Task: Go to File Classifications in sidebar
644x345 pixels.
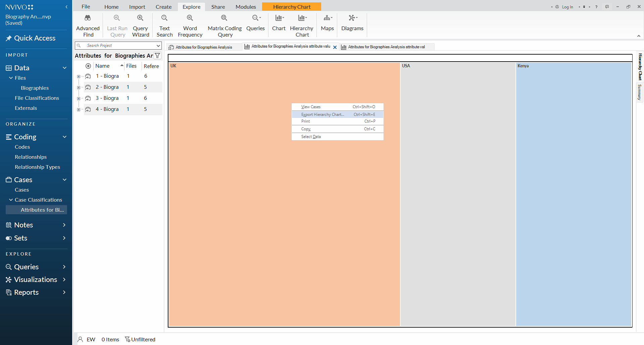Action: pyautogui.click(x=37, y=98)
